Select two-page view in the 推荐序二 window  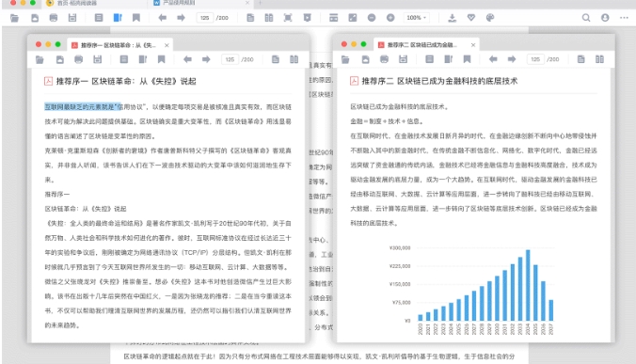pos(599,59)
